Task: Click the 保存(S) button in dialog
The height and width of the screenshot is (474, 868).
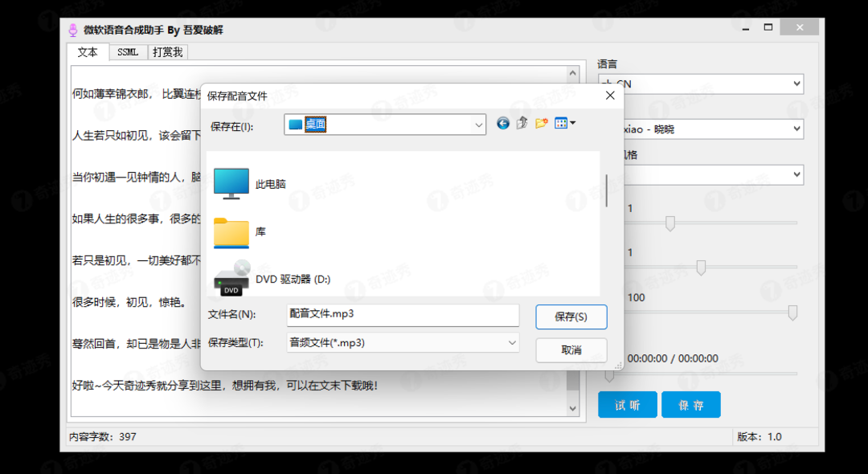Action: point(571,317)
